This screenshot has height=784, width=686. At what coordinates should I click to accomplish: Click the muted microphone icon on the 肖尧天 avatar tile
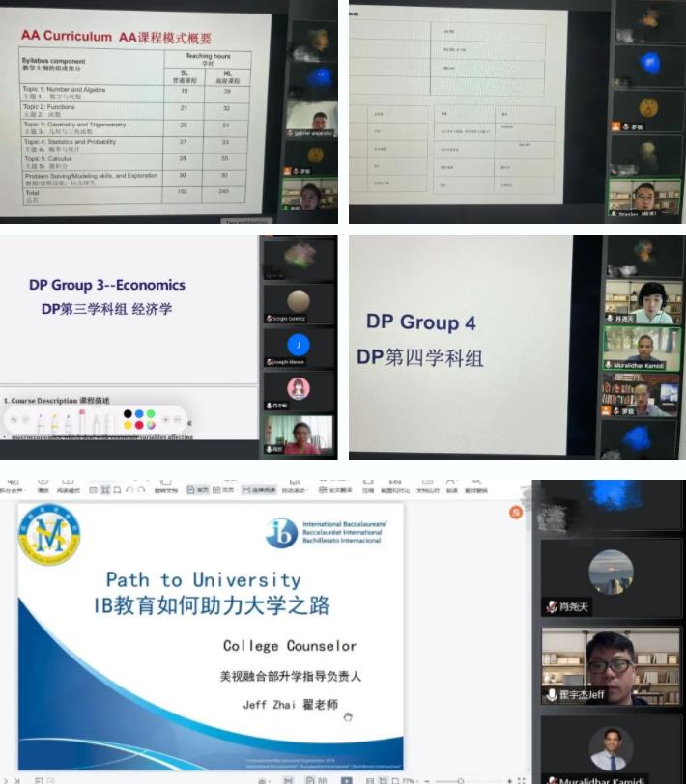click(552, 607)
